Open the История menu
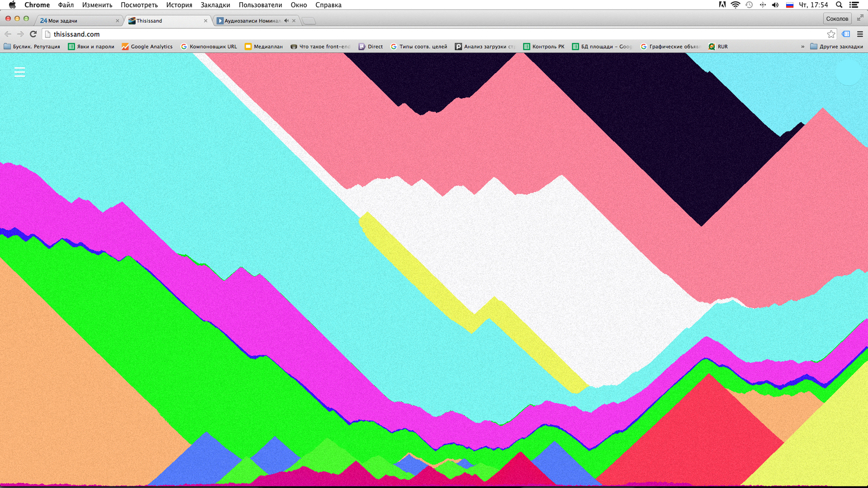Viewport: 868px width, 488px height. click(179, 5)
